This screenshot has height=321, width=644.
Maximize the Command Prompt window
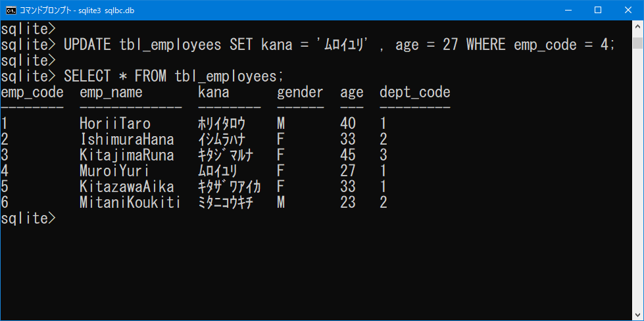coord(598,11)
